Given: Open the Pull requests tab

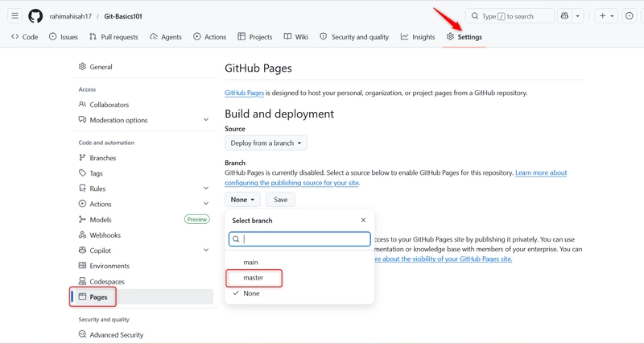Looking at the screenshot, I should [114, 36].
